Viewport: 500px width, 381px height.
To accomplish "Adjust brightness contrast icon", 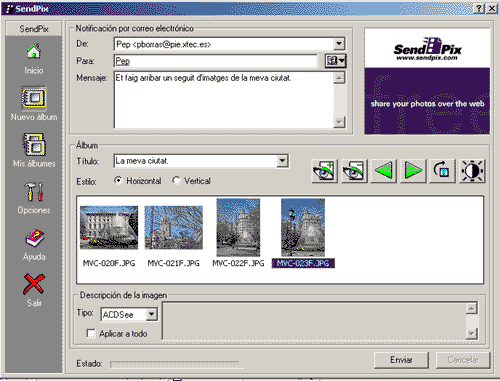I will (472, 171).
